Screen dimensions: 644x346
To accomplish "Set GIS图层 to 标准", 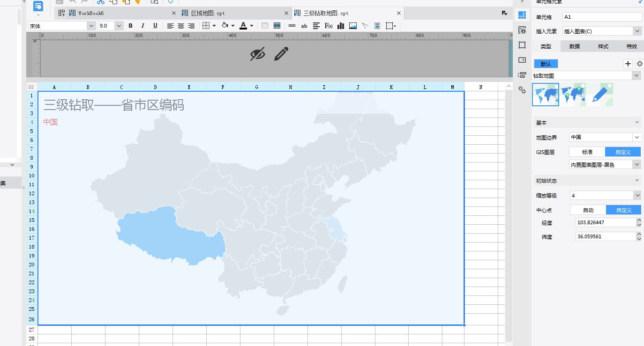I will click(x=587, y=152).
